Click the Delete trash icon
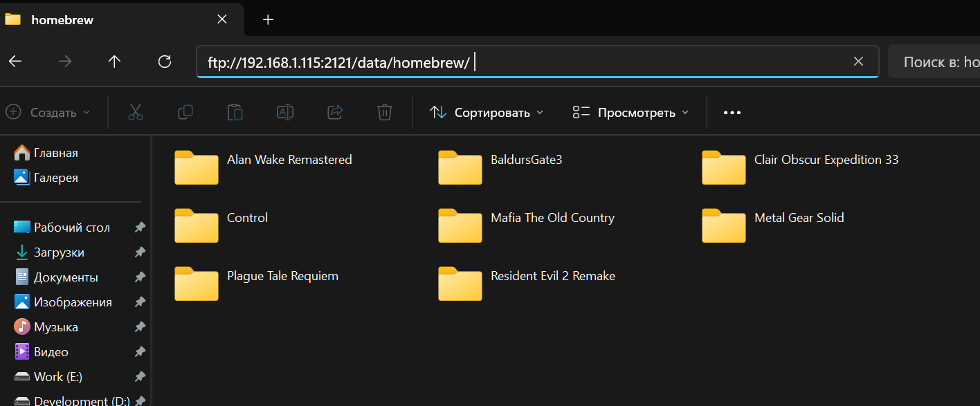 [x=385, y=112]
